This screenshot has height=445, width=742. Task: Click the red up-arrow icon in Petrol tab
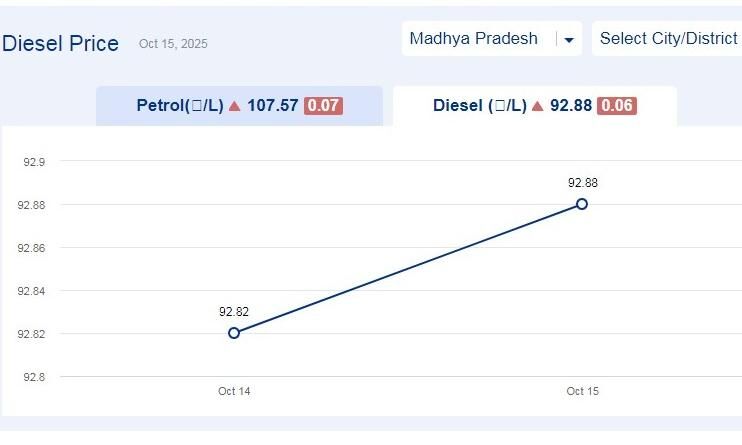(x=235, y=106)
